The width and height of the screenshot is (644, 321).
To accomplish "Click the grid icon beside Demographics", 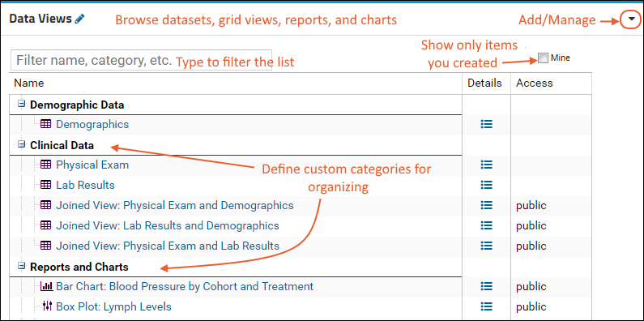I will click(x=46, y=124).
